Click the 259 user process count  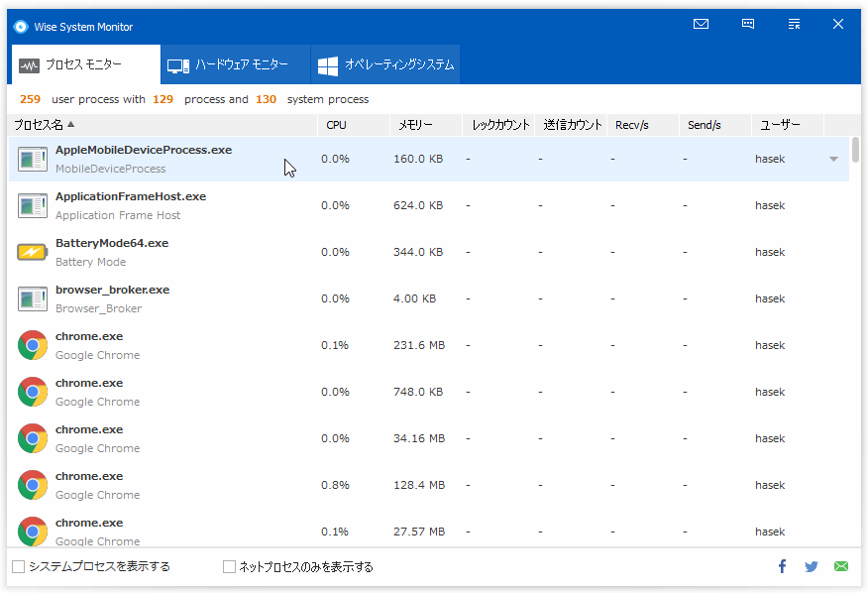(30, 99)
